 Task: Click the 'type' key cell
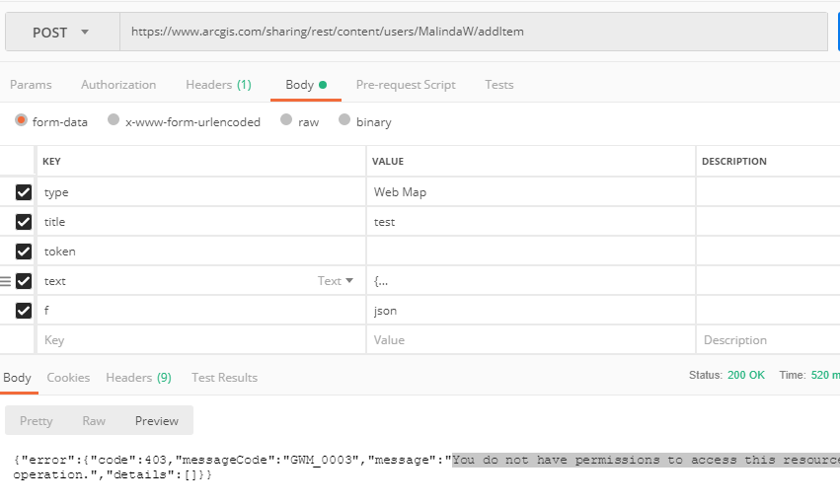[201, 192]
